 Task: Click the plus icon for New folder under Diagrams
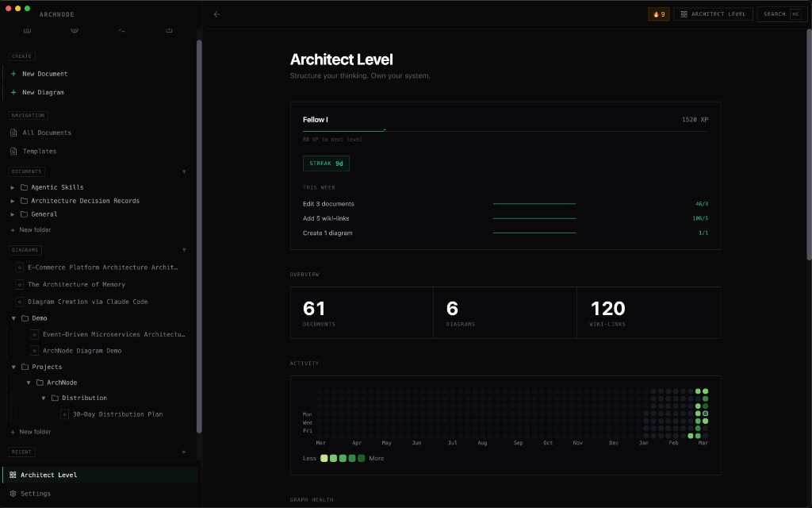point(13,432)
